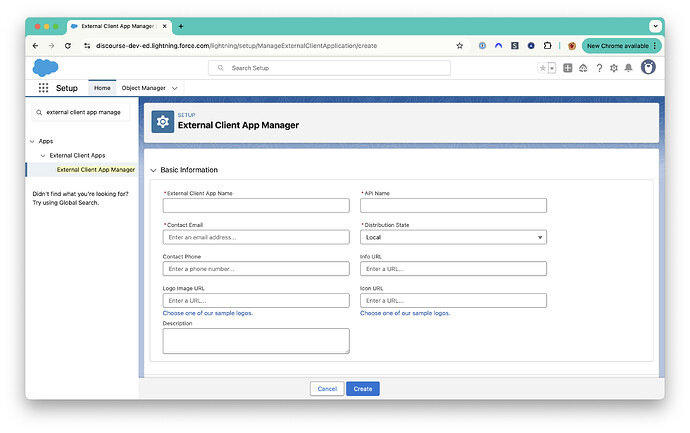Click the Cancel button

point(327,389)
